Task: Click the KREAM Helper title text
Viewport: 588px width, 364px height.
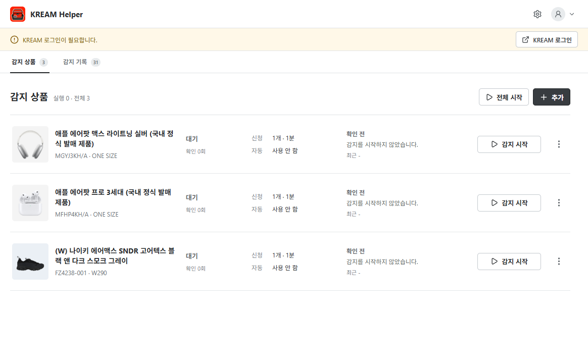Action: click(57, 15)
